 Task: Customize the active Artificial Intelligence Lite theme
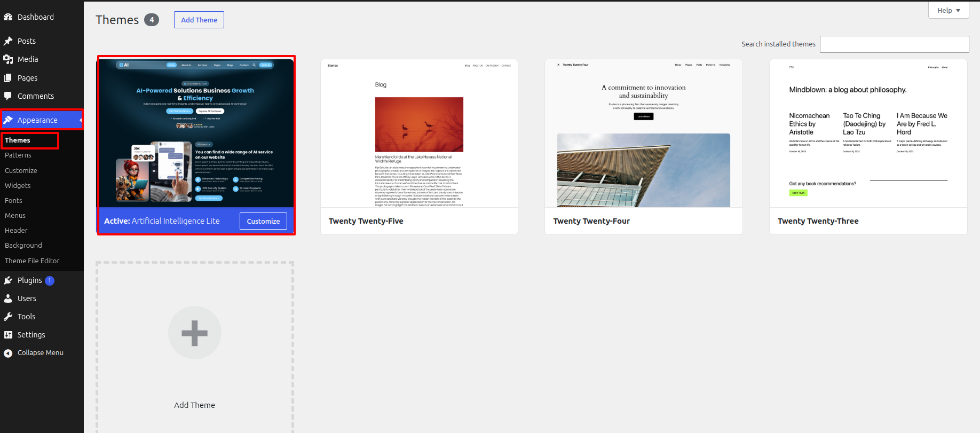coord(263,221)
